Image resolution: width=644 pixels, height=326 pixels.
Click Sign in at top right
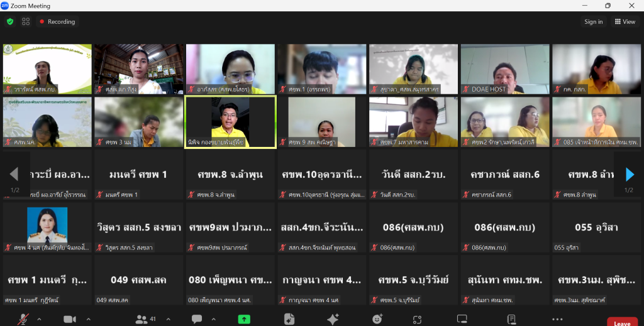(x=594, y=22)
